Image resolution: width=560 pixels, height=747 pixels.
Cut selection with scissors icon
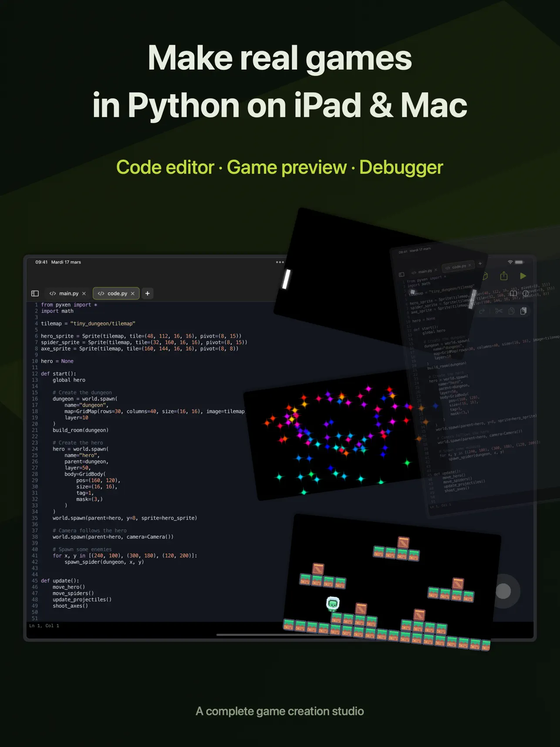(499, 311)
